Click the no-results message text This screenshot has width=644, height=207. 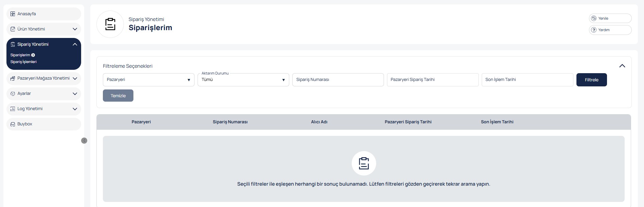364,184
